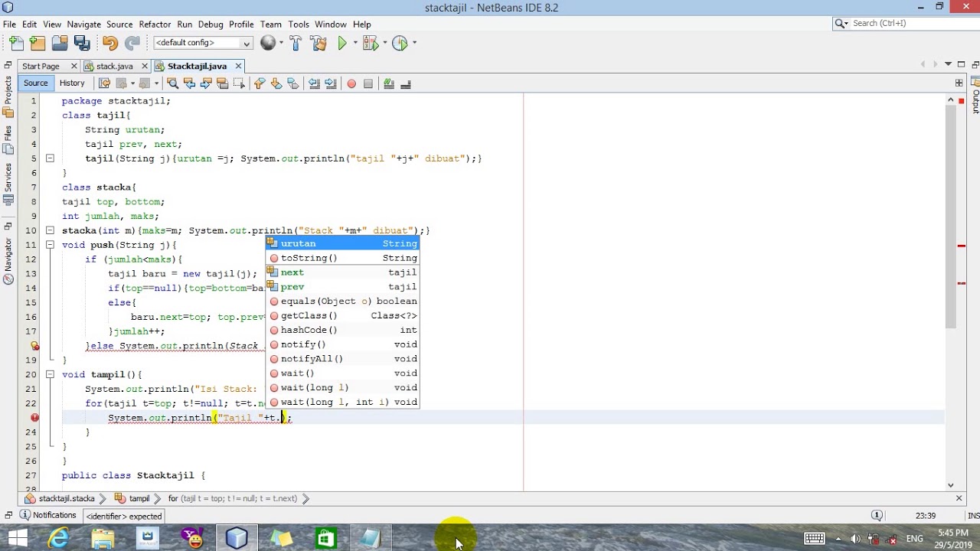980x551 pixels.
Task: Click error badge on line 23 gutter
Action: 34,418
